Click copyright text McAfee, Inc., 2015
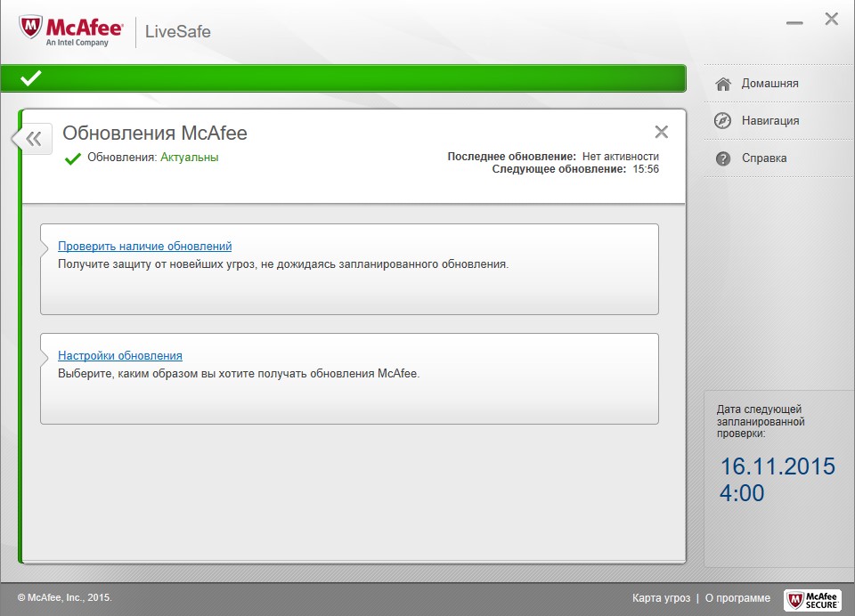Image resolution: width=855 pixels, height=616 pixels. click(64, 597)
